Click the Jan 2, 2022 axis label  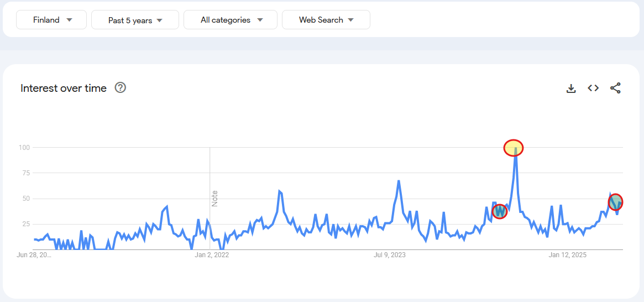click(x=212, y=255)
